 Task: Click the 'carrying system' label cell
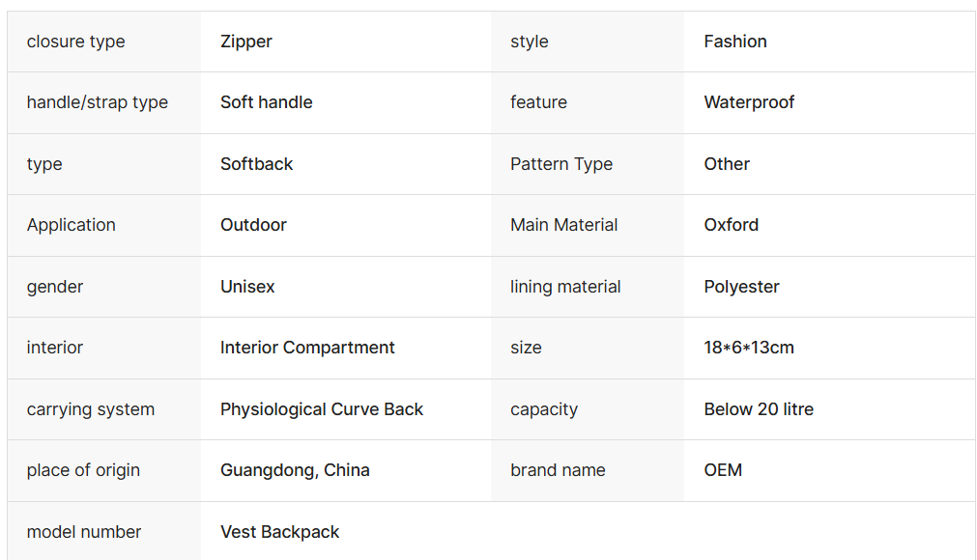pos(91,409)
